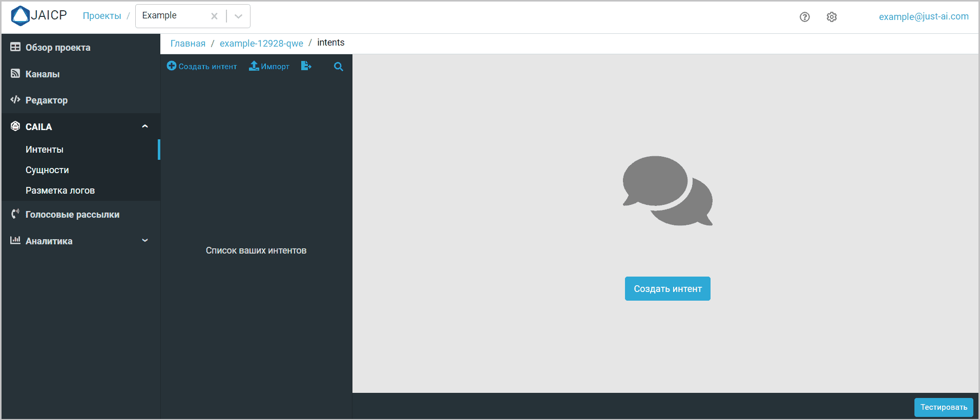The image size is (980, 420).
Task: Click the Import upload icon
Action: coord(254,66)
